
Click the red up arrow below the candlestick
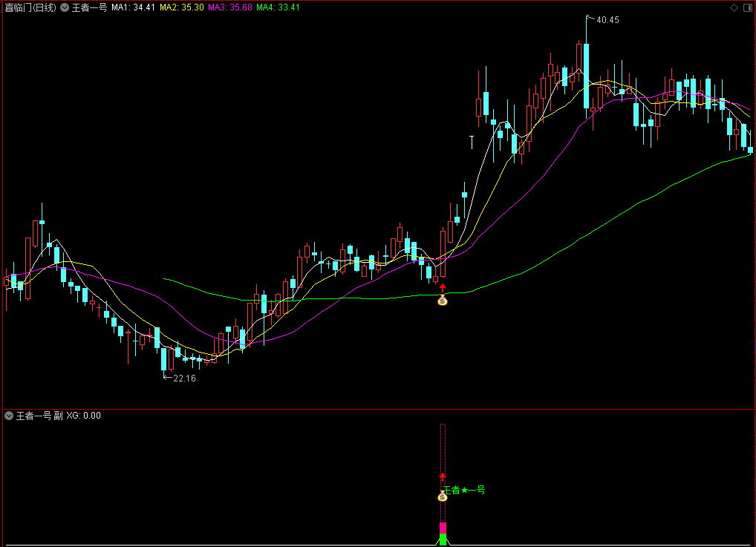pyautogui.click(x=443, y=288)
